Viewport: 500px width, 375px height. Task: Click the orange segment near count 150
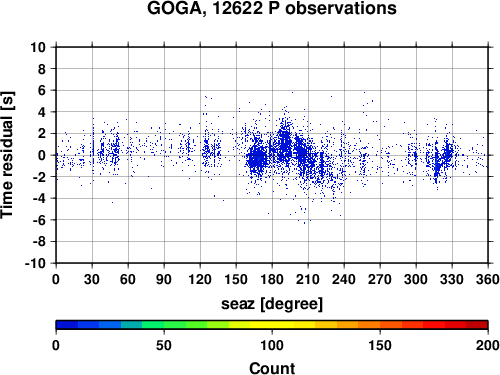pos(380,325)
